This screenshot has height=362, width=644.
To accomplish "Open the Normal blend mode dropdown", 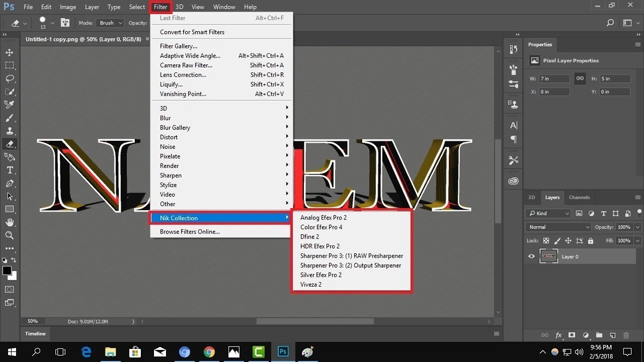I will point(558,227).
